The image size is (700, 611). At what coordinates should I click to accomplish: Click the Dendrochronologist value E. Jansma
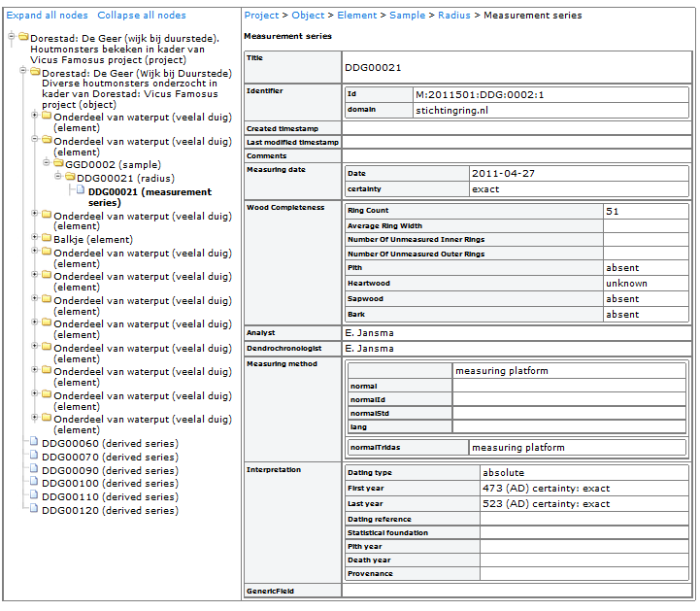(369, 349)
